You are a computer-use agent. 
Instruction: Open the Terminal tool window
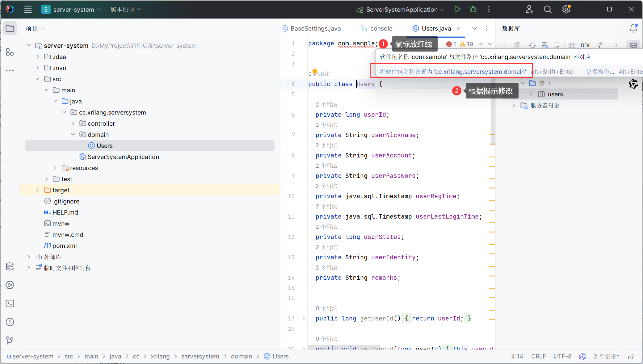[x=10, y=303]
